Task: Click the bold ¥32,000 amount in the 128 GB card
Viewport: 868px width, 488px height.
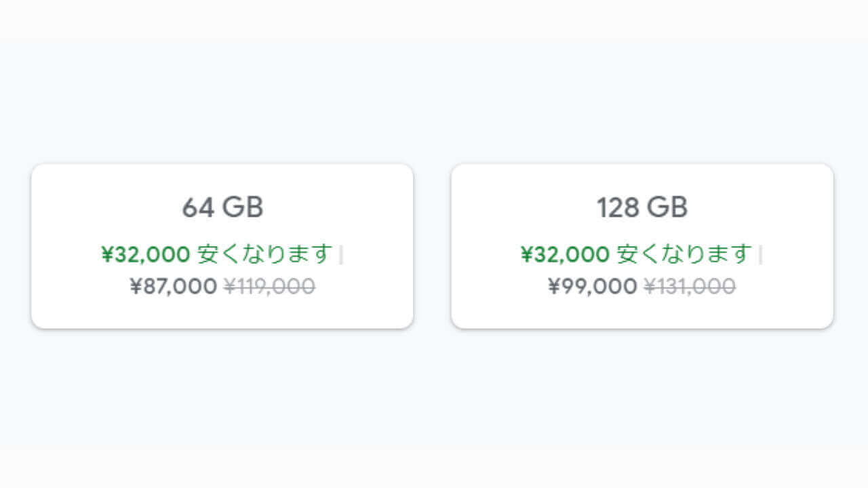Action: pyautogui.click(x=565, y=254)
